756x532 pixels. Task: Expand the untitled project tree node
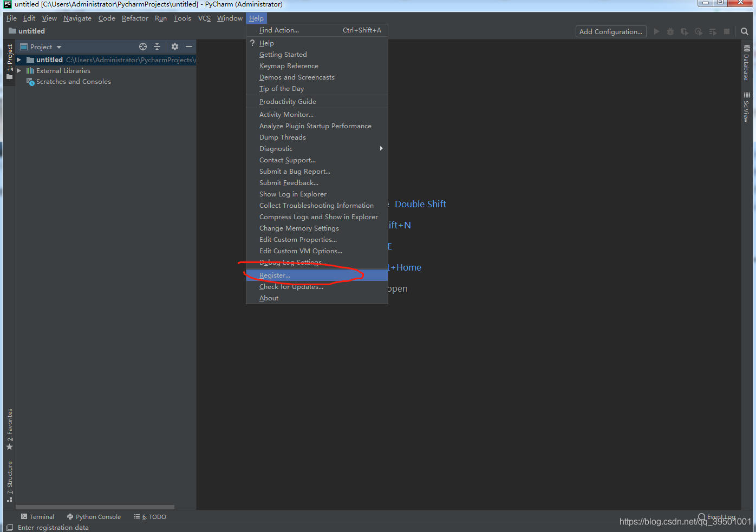[19, 60]
